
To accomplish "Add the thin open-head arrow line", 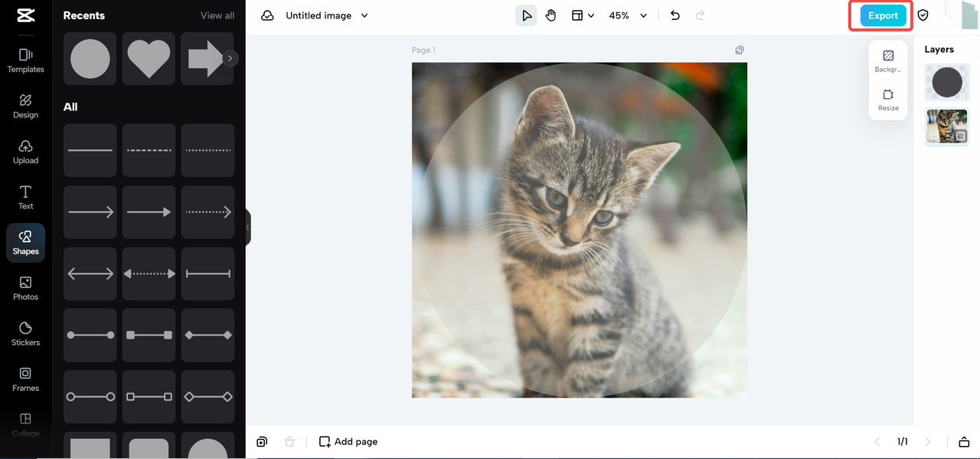I will pos(90,212).
